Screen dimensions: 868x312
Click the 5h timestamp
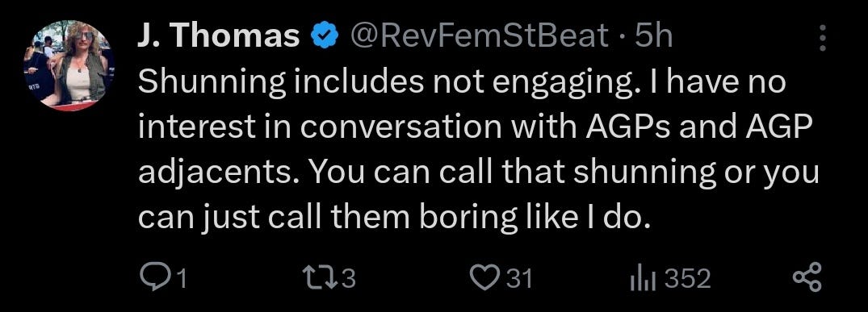click(654, 36)
